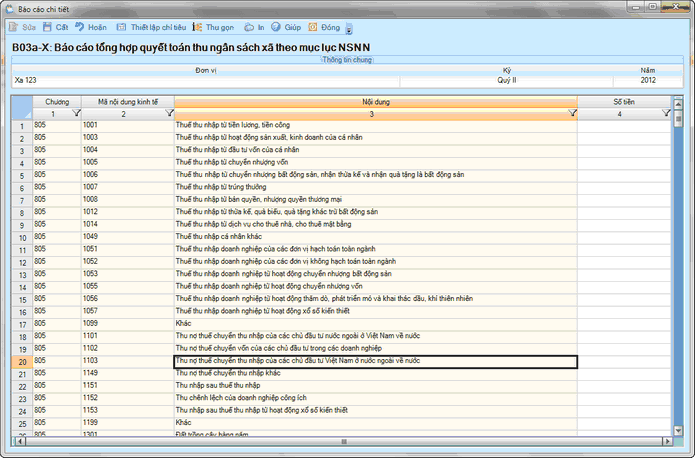Click the Sửa edit icon
Screen dimensions: 695x458
click(x=13, y=27)
